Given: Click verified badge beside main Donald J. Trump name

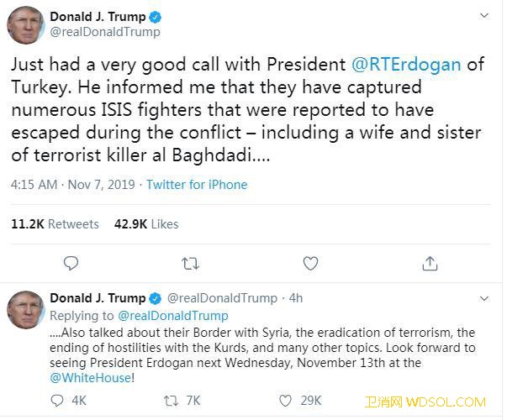Looking at the screenshot, I should 156,17.
